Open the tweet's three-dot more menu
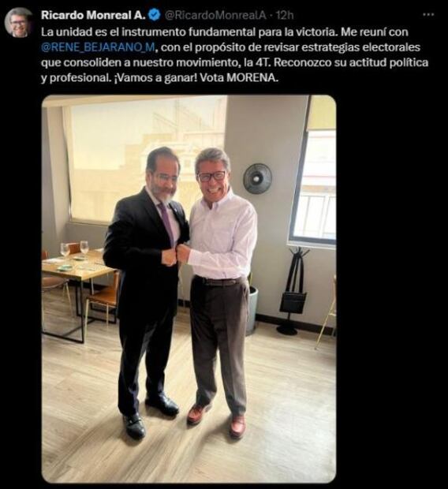 point(428,14)
